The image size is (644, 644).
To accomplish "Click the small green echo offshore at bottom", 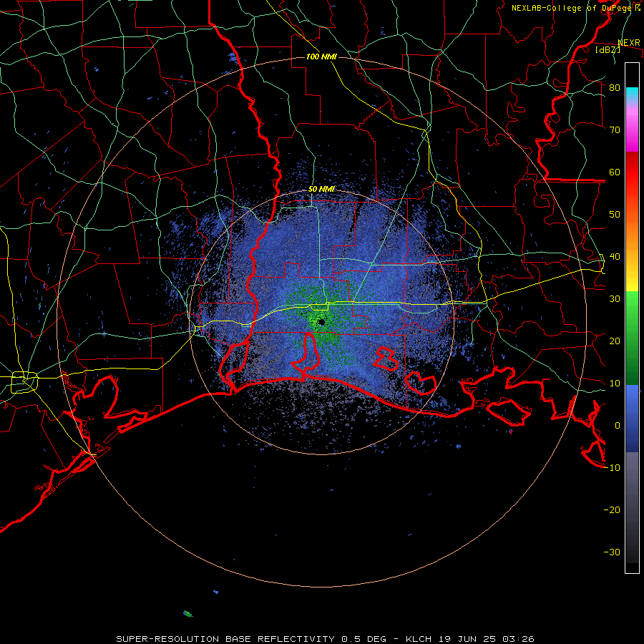I will point(188,614).
